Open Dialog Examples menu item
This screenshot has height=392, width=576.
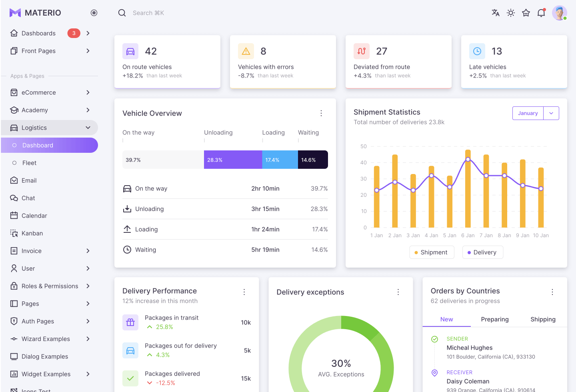[49, 356]
